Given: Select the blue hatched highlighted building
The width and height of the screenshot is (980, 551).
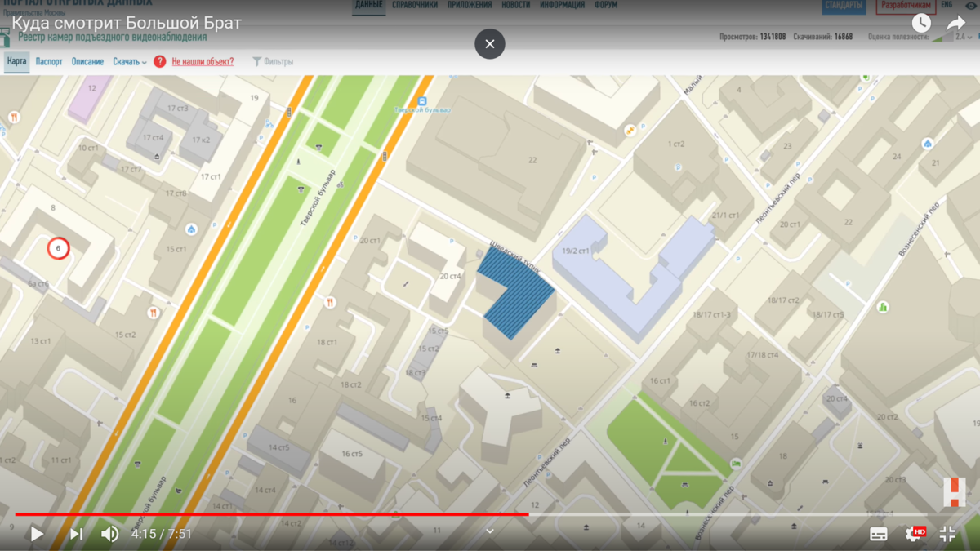Looking at the screenshot, I should [514, 292].
